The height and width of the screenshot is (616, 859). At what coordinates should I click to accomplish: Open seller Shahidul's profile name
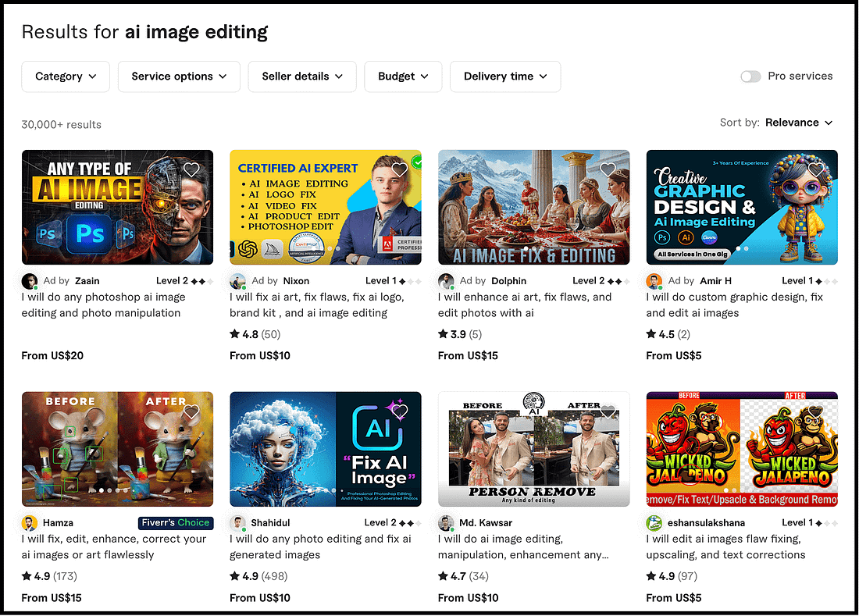pos(271,523)
